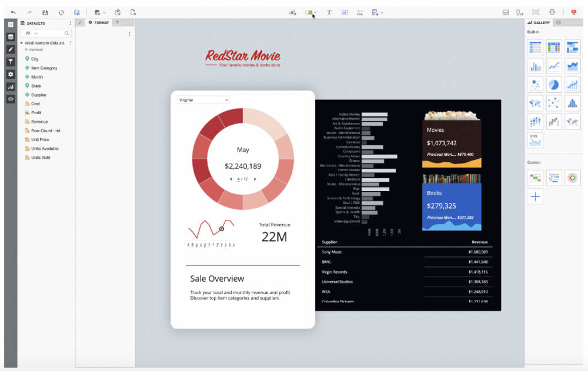Choose the Heat Map visualization in Gallery
The height and width of the screenshot is (371, 588).
click(572, 48)
